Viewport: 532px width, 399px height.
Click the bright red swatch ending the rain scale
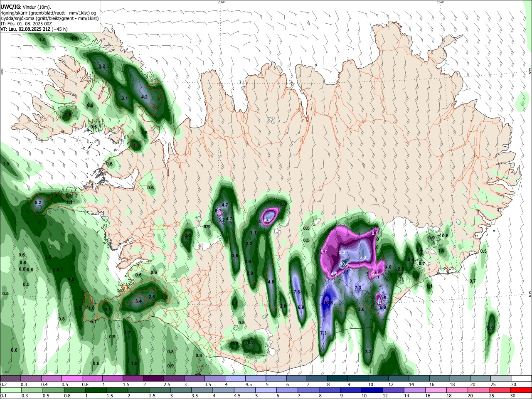point(521,390)
